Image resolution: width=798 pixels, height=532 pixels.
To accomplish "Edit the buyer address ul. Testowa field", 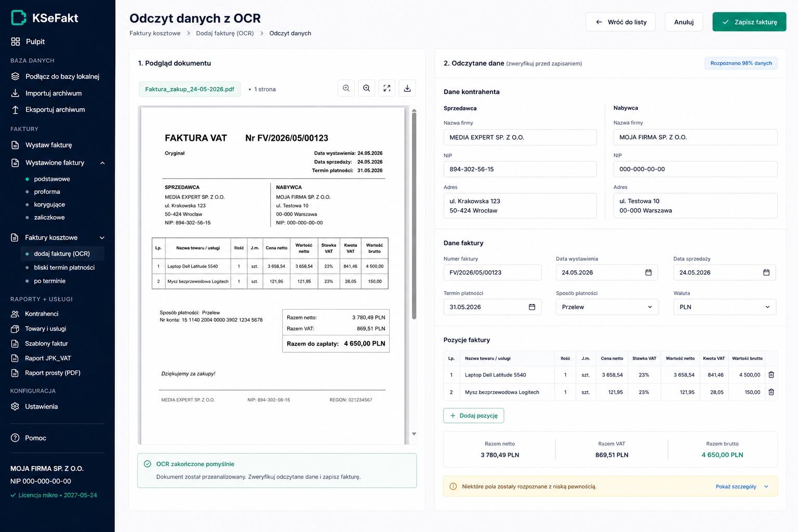I will point(695,206).
